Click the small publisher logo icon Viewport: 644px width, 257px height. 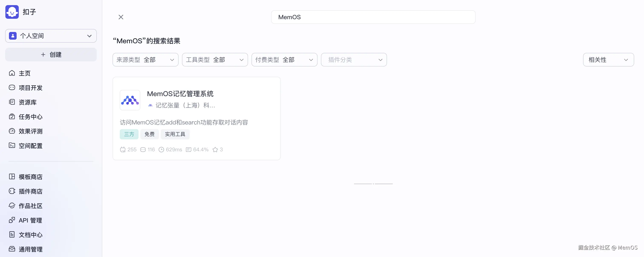[150, 105]
